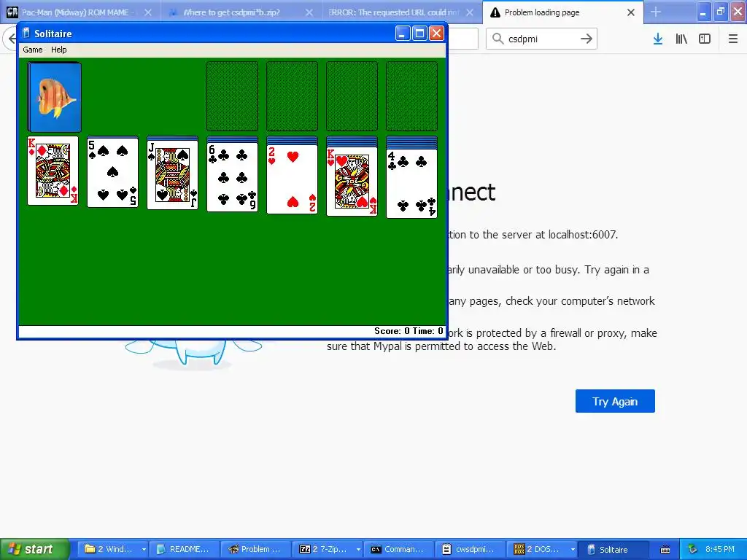Select the 4 of Clubs card
The image size is (747, 560).
pos(411,183)
